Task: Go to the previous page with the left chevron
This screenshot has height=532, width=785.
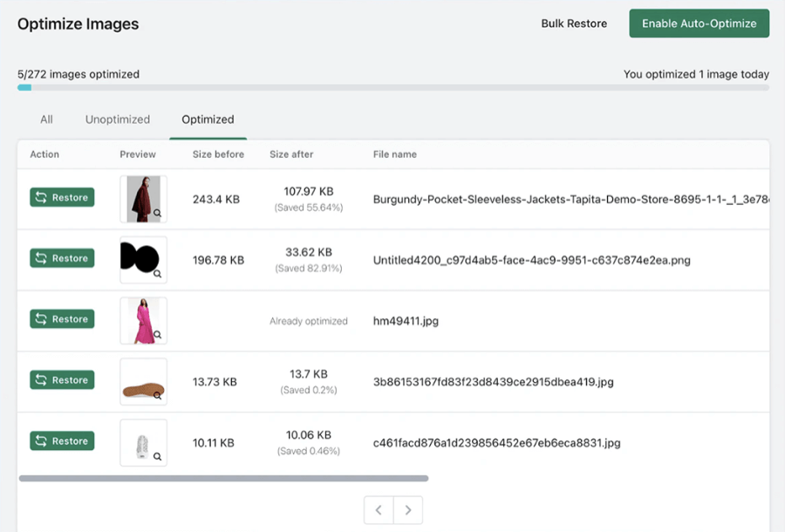Action: [378, 510]
